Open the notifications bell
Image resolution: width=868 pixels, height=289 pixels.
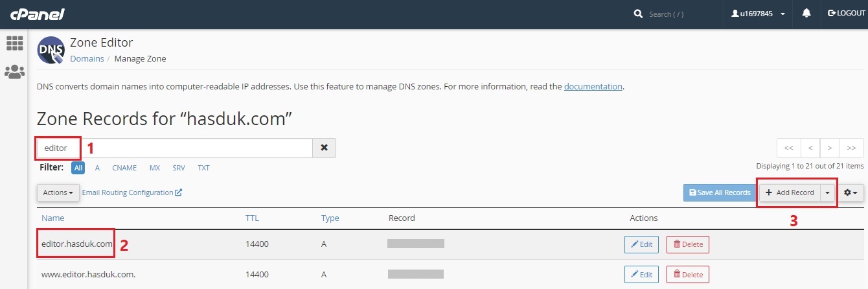tap(806, 14)
